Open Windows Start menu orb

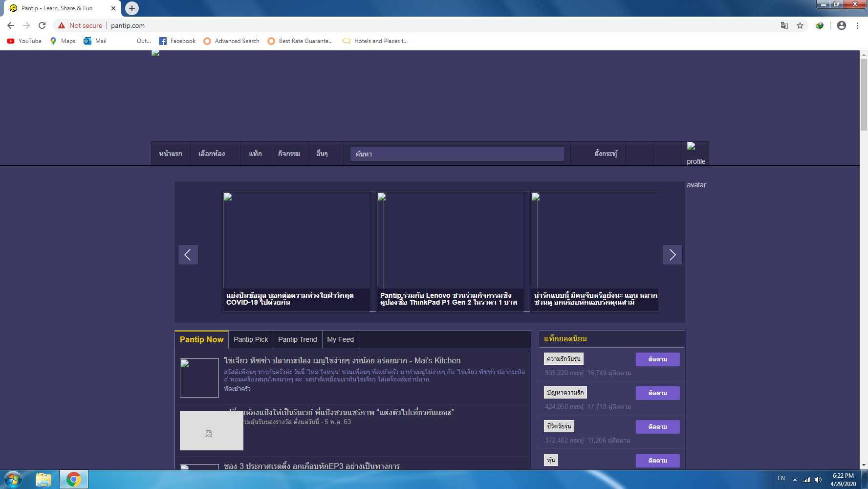point(13,479)
